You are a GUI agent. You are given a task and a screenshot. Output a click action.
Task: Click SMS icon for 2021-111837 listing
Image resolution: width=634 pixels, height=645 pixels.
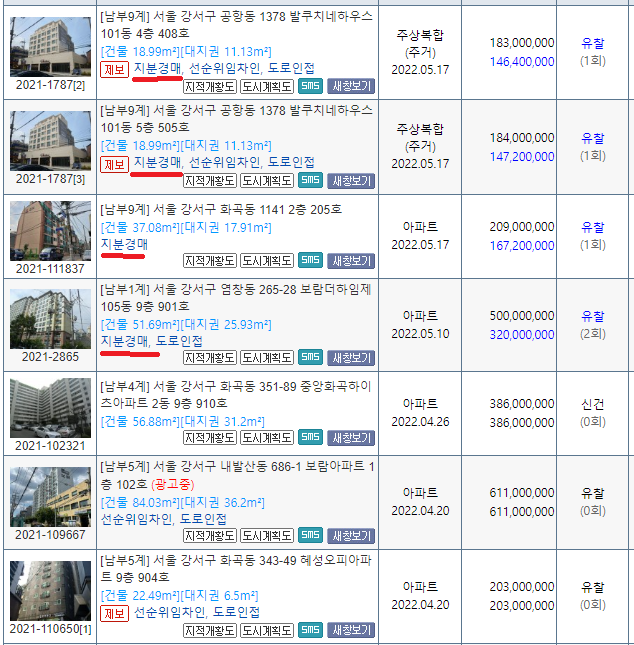point(310,260)
